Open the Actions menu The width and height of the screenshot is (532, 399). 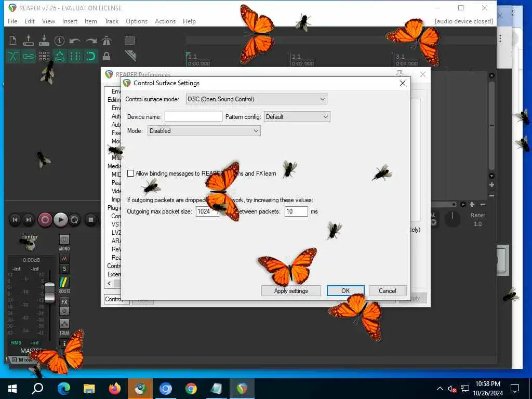click(165, 21)
